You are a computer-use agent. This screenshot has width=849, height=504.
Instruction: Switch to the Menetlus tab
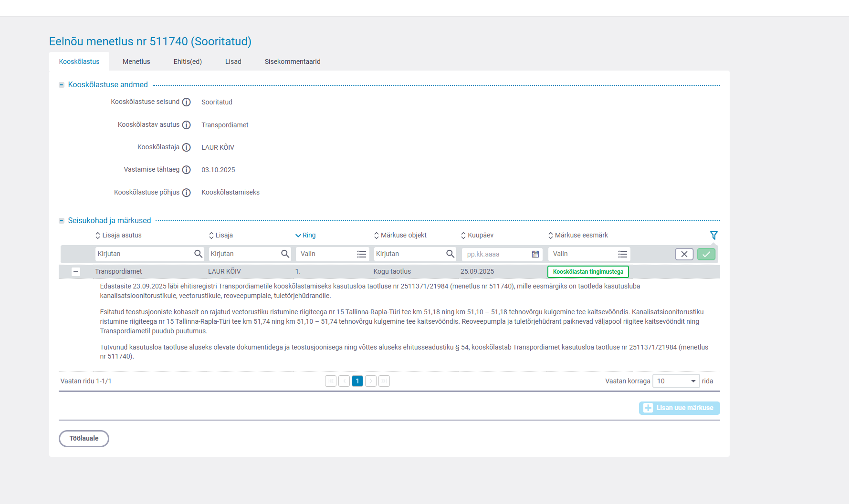(136, 62)
